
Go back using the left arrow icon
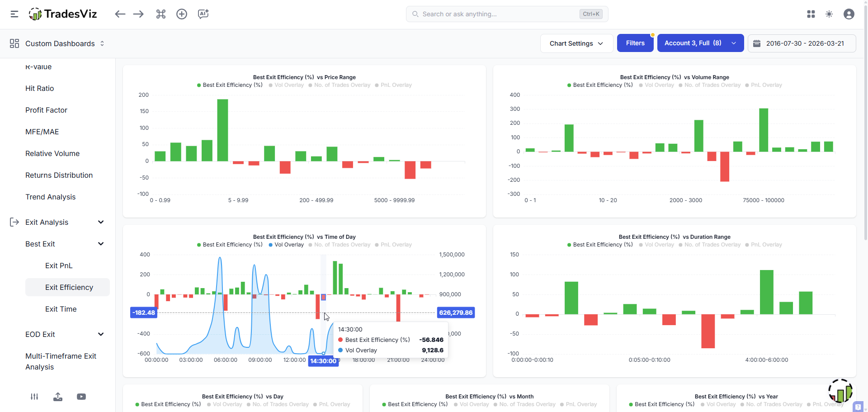click(120, 14)
